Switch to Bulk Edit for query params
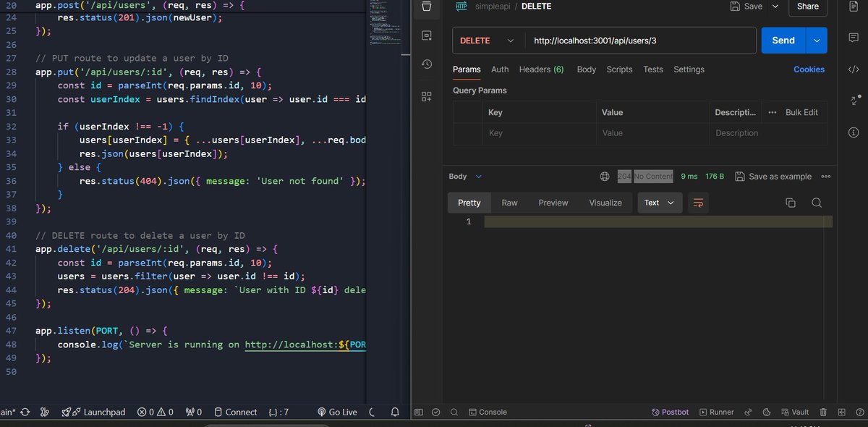Viewport: 868px width, 427px height. (x=801, y=112)
